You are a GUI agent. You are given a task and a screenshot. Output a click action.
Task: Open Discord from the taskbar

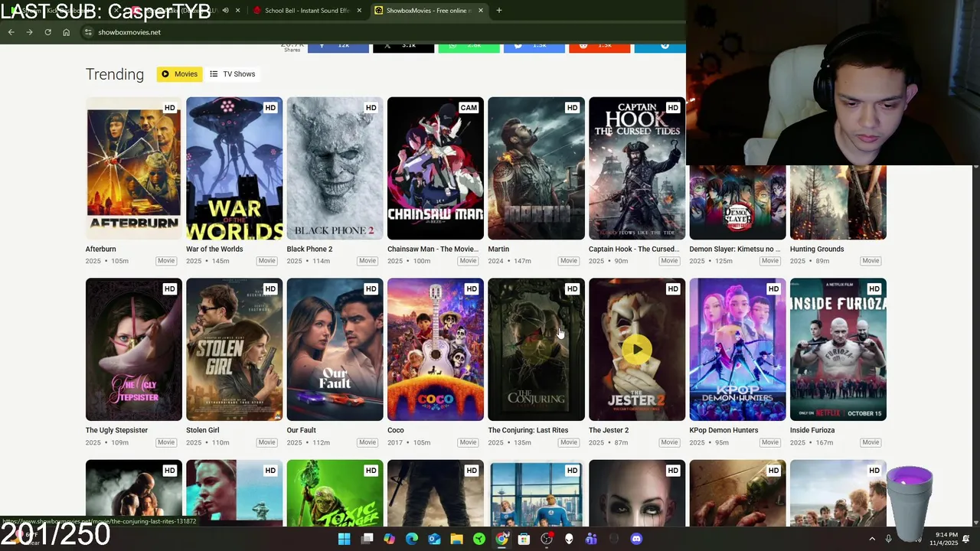(636, 539)
